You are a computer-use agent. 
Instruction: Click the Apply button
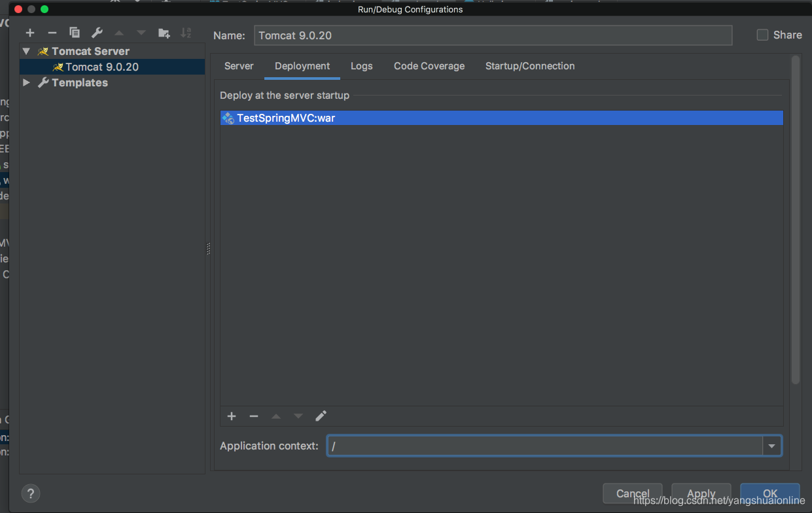(x=701, y=493)
